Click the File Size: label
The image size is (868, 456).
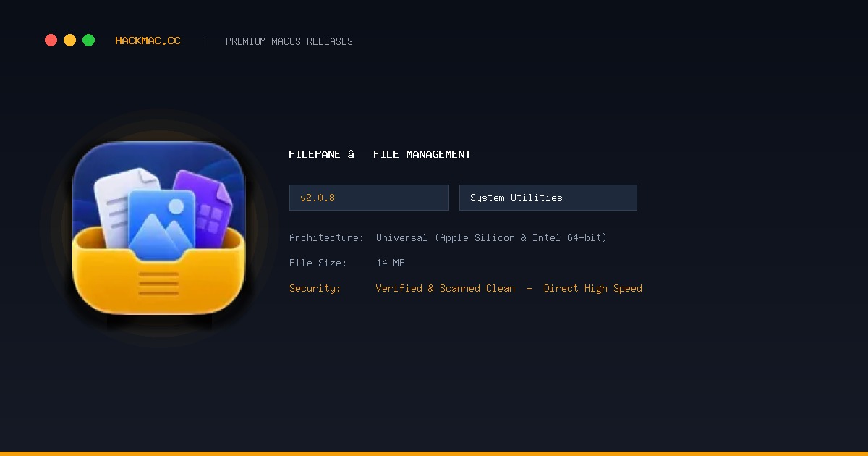318,263
